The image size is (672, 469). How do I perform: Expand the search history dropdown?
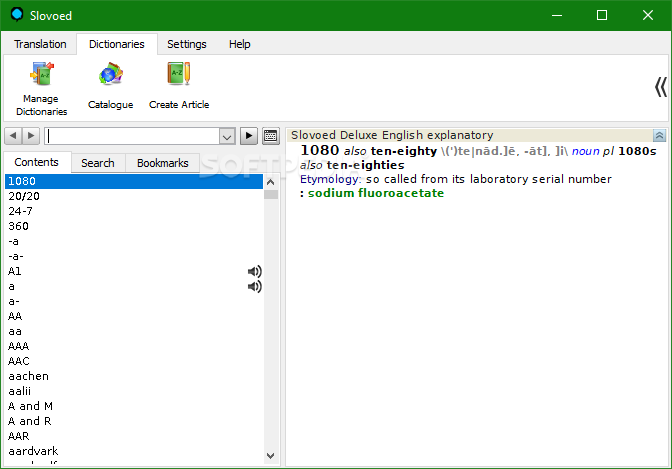(x=227, y=137)
